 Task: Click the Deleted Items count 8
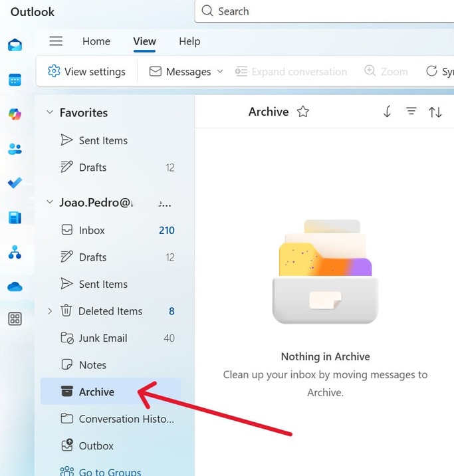click(x=171, y=312)
